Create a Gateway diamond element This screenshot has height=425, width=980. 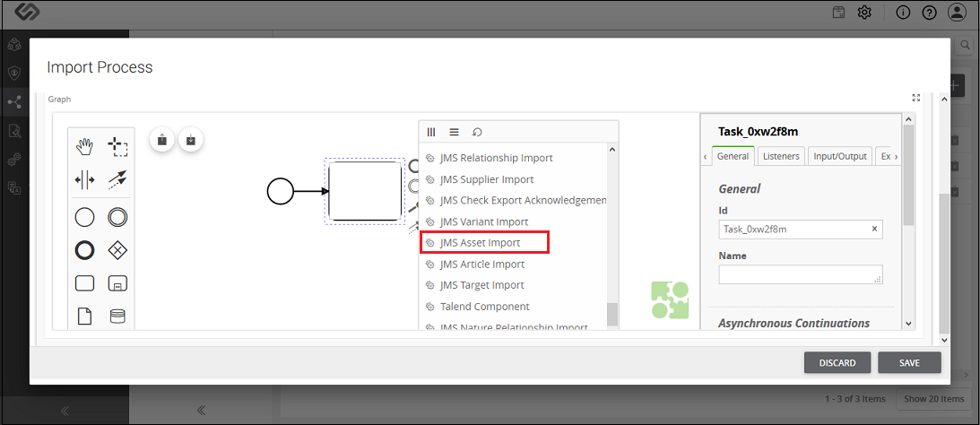117,251
